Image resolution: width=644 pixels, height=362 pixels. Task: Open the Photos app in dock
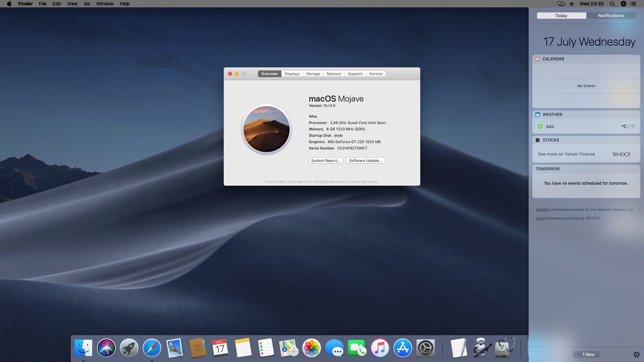tap(312, 348)
